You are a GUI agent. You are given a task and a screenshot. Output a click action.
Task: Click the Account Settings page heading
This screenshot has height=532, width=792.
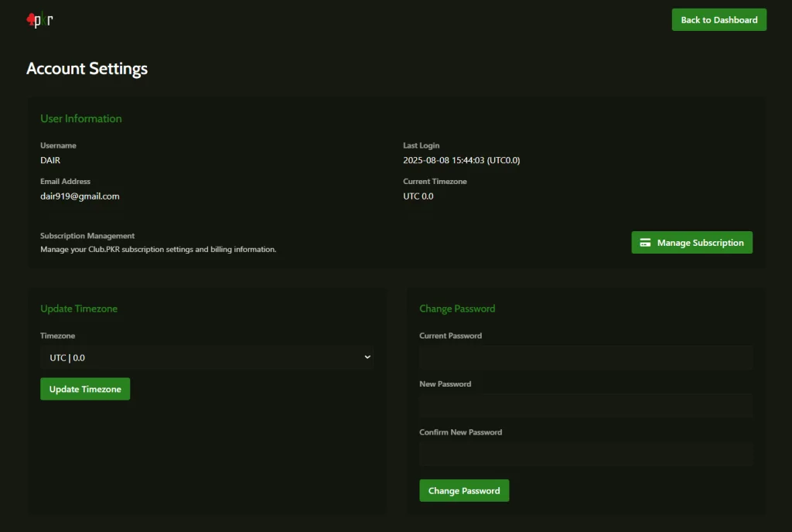[x=87, y=69]
